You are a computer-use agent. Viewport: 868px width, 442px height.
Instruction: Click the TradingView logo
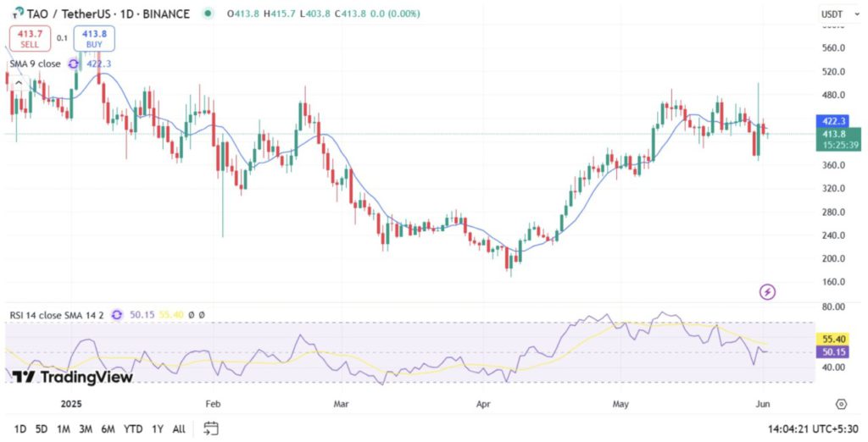tap(72, 377)
